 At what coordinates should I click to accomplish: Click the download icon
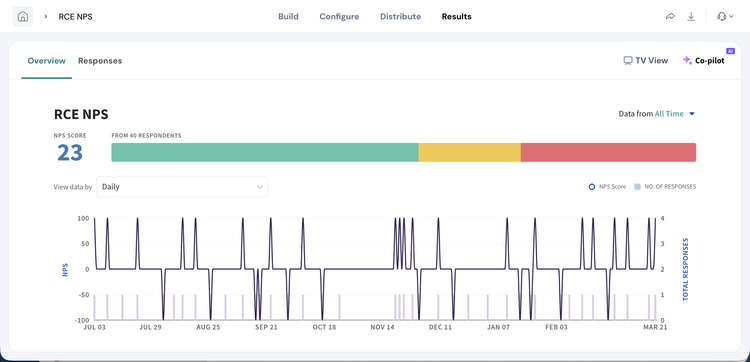[x=691, y=17]
